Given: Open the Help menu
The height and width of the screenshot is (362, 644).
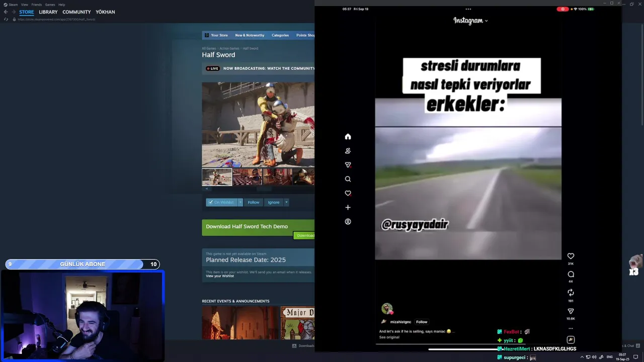Looking at the screenshot, I should 61,5.
